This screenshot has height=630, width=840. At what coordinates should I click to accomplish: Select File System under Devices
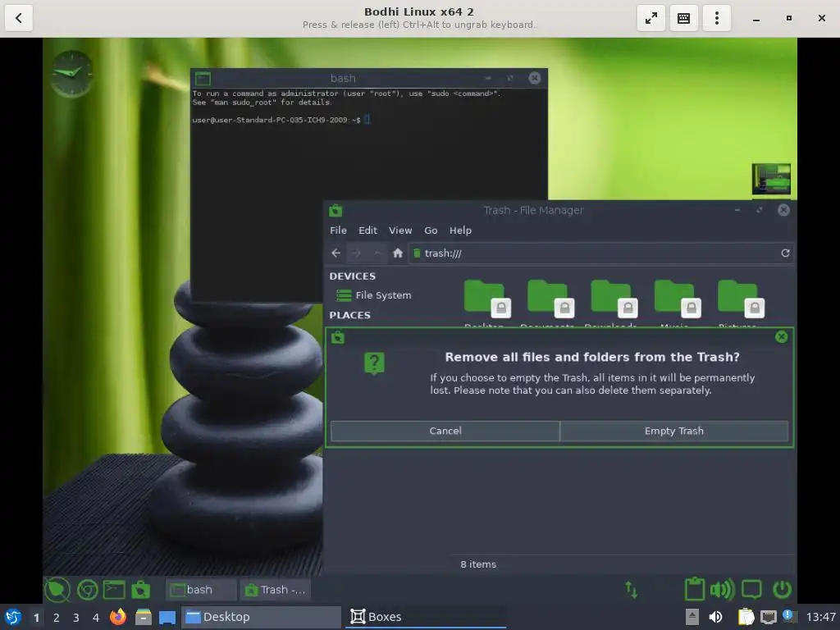(x=373, y=295)
